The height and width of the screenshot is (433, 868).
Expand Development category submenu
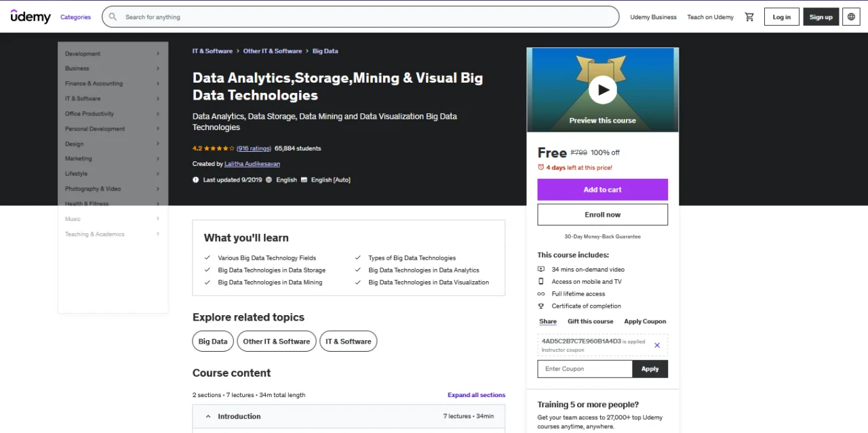[x=113, y=54]
